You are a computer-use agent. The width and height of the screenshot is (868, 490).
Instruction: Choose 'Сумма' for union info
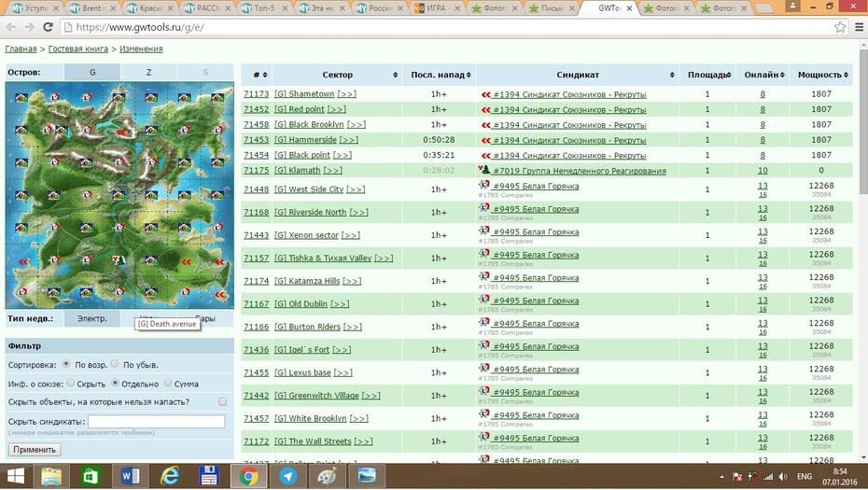(x=168, y=383)
